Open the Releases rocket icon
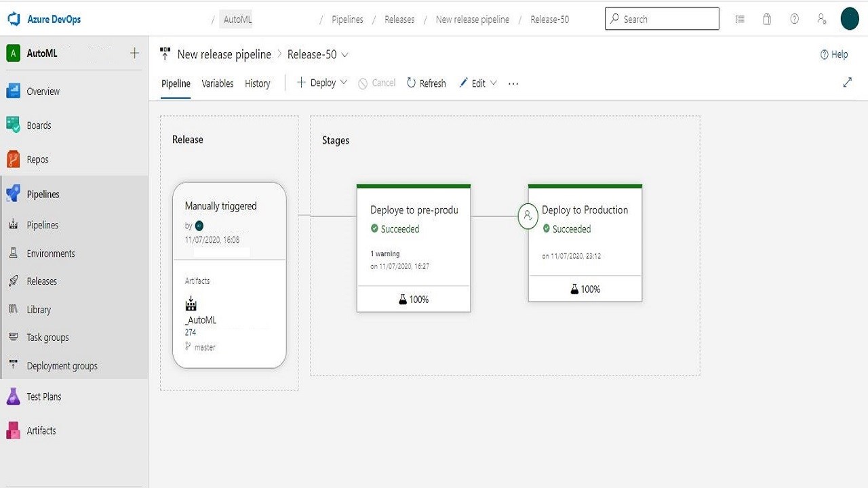This screenshot has height=488, width=868. 14,281
